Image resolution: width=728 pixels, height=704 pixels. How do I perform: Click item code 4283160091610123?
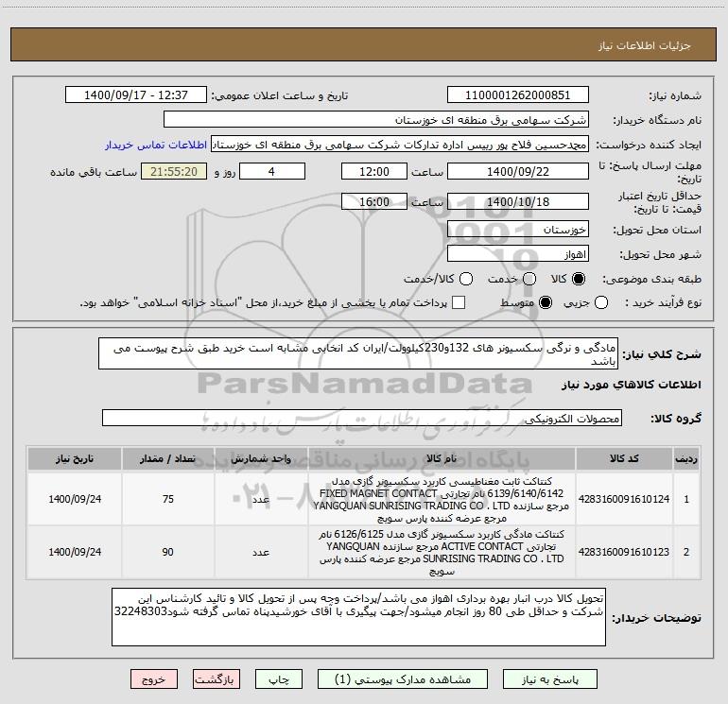click(624, 552)
